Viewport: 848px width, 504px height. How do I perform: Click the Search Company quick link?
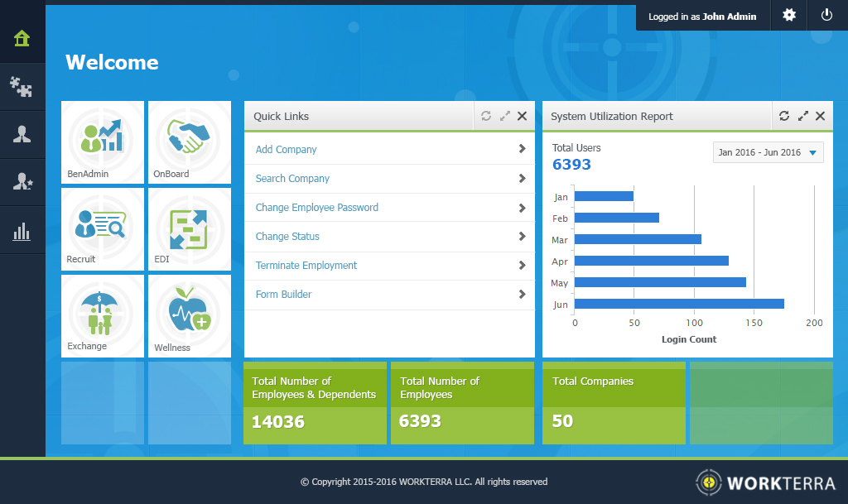(292, 179)
